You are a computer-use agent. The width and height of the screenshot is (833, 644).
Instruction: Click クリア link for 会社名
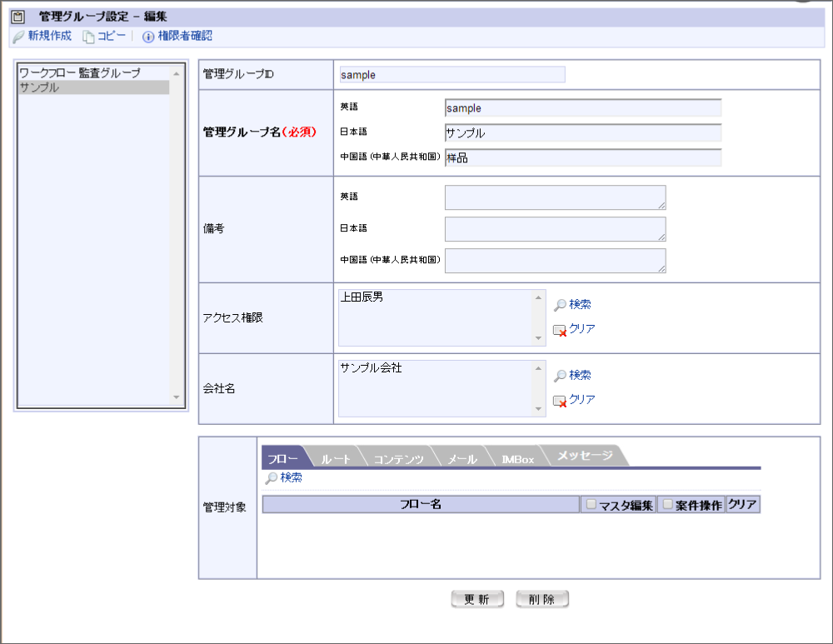point(582,400)
